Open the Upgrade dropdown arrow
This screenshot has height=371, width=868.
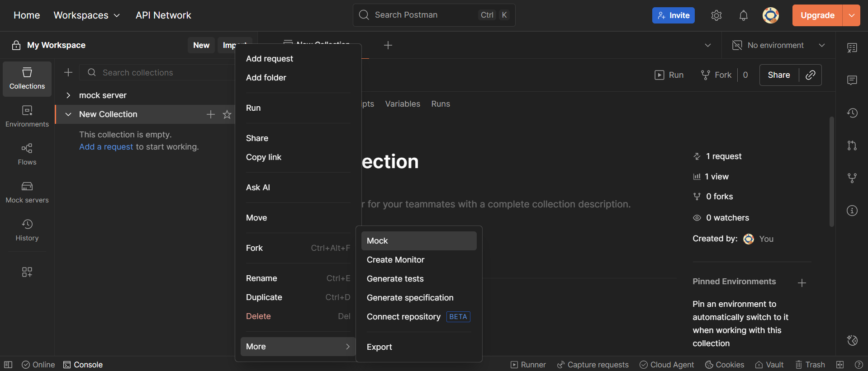point(851,15)
